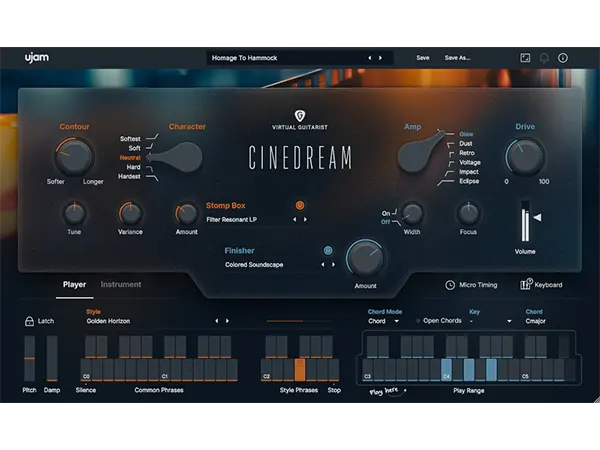The height and width of the screenshot is (450, 600).
Task: Select the Impact amp
Action: 469,172
